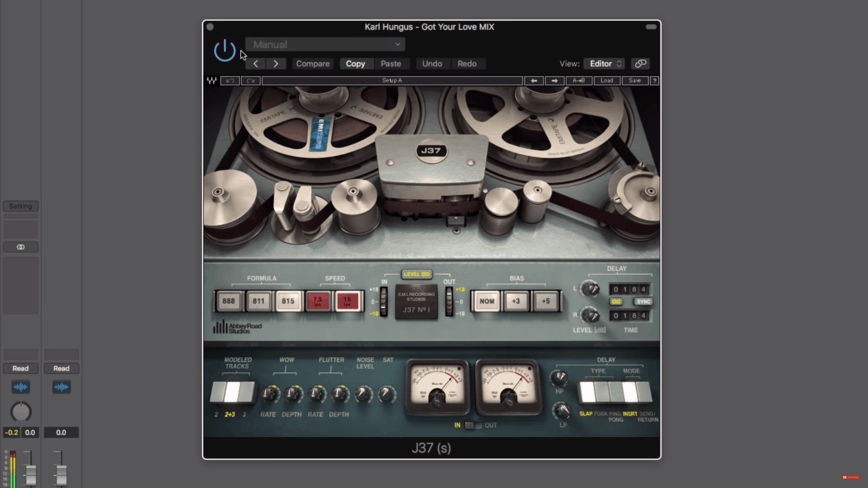Click the Wow DEPTH knob
This screenshot has height=488, width=868.
(x=292, y=394)
